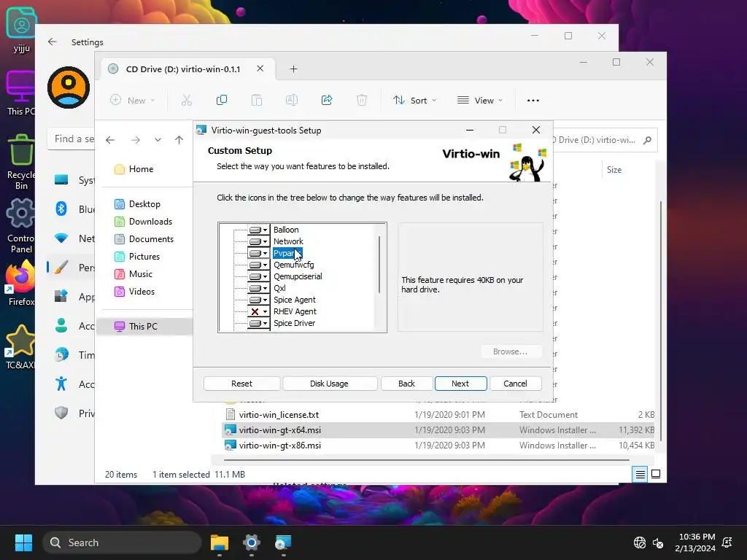Select virtio-win_license.txt file
Image resolution: width=747 pixels, height=560 pixels.
(x=438, y=415)
